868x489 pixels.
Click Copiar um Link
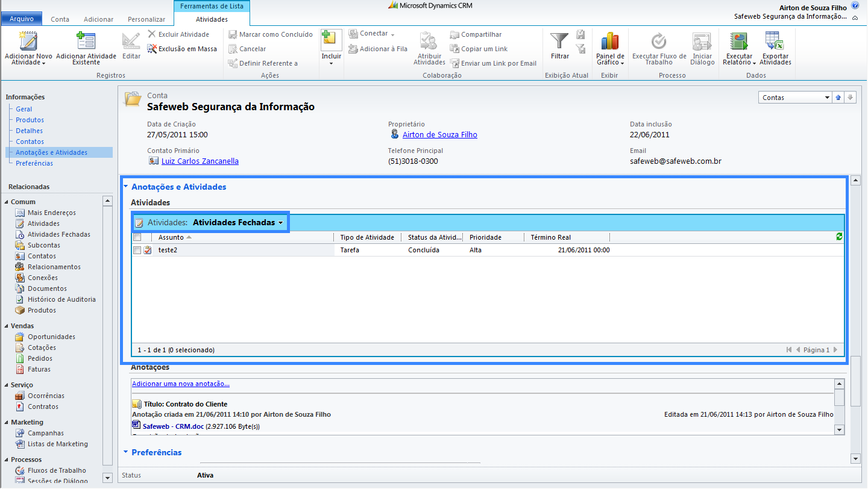[479, 49]
